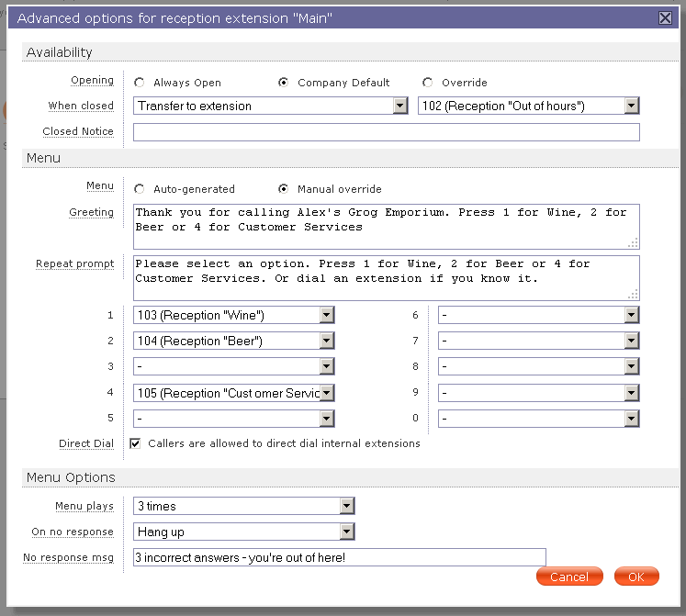Click the Repeat prompt label
Viewport: 686px width, 616px height.
tap(74, 263)
